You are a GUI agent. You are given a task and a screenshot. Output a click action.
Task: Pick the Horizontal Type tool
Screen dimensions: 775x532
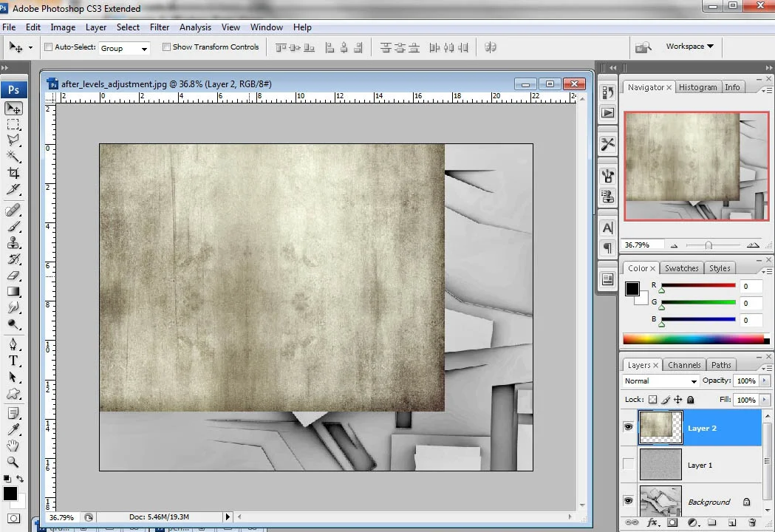(x=13, y=361)
